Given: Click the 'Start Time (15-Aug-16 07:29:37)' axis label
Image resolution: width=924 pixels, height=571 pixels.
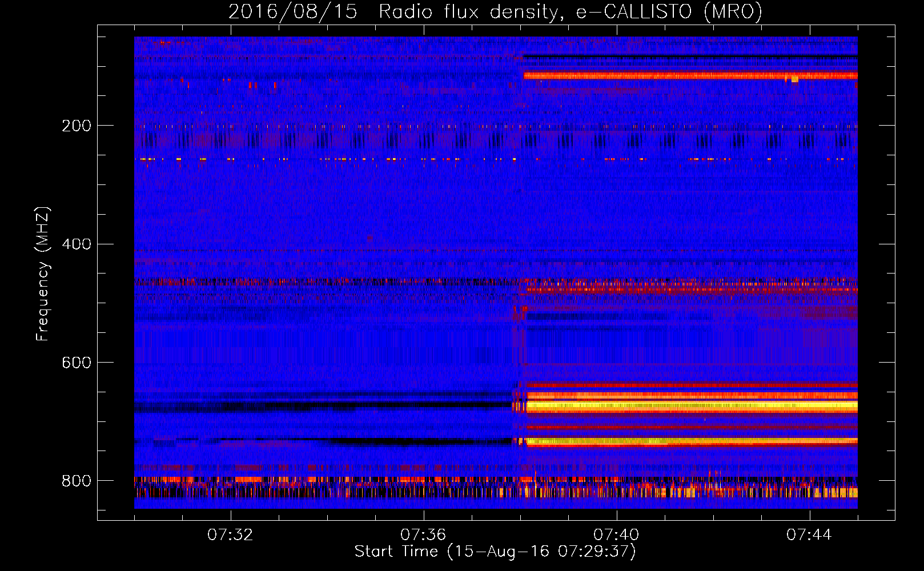Looking at the screenshot, I should pyautogui.click(x=495, y=552).
